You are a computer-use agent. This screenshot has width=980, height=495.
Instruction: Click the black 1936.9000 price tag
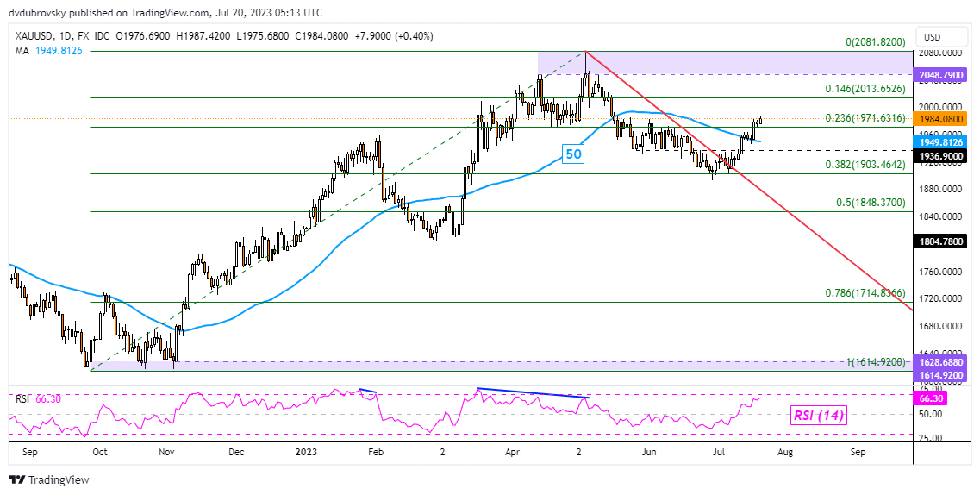pyautogui.click(x=941, y=155)
